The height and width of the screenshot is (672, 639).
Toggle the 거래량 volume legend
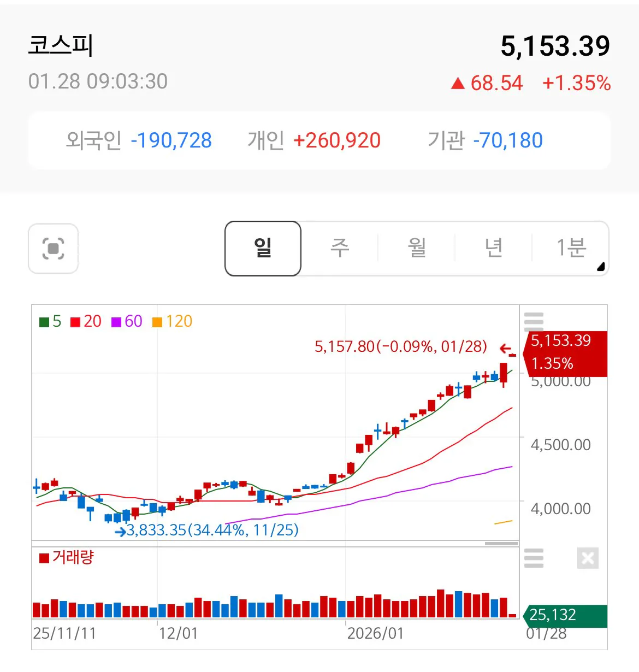click(67, 557)
